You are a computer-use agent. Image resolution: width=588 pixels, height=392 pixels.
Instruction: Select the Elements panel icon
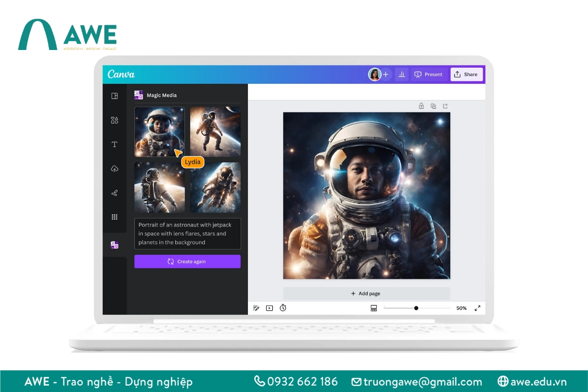click(114, 120)
